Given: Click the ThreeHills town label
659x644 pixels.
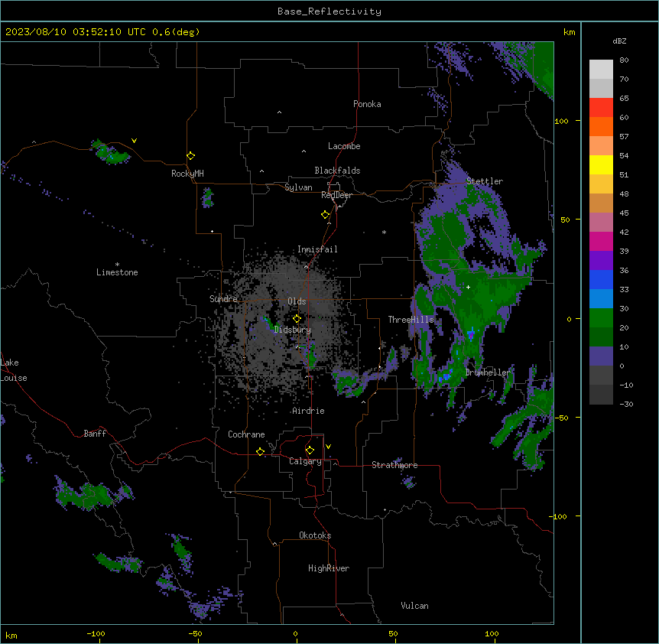Looking at the screenshot, I should tap(411, 320).
